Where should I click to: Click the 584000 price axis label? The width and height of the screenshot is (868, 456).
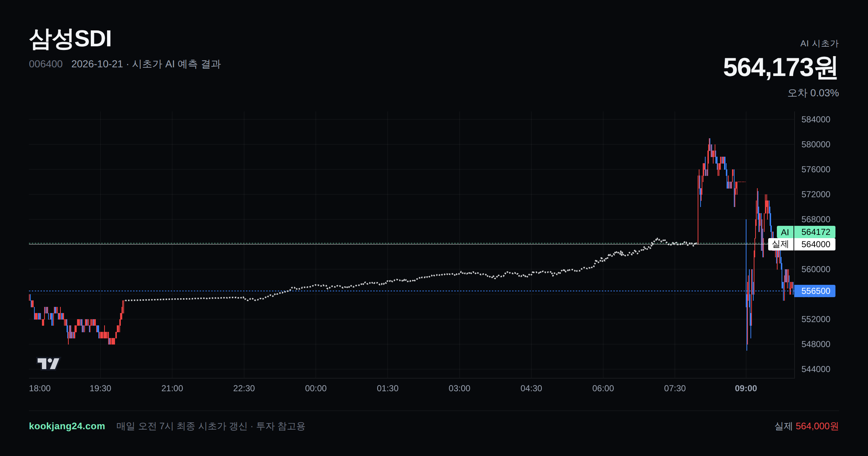pos(816,119)
